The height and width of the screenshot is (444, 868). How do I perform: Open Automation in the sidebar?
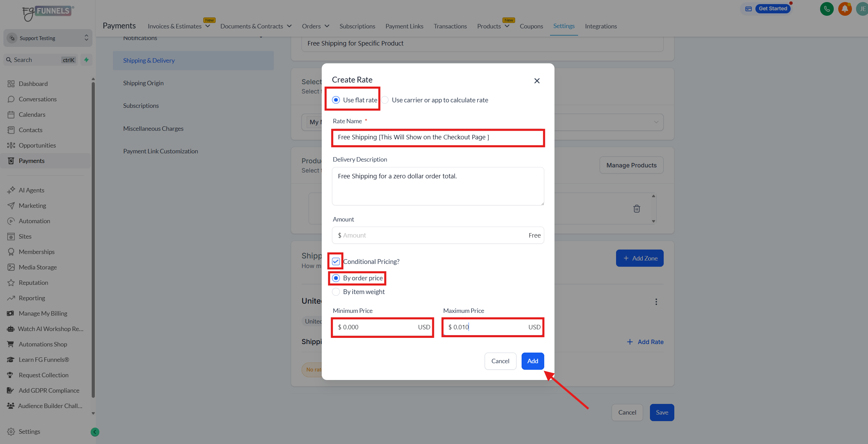pyautogui.click(x=34, y=221)
